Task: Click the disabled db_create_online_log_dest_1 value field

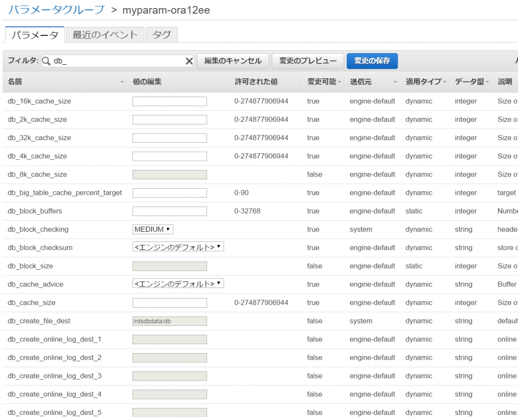Action: 170,340
